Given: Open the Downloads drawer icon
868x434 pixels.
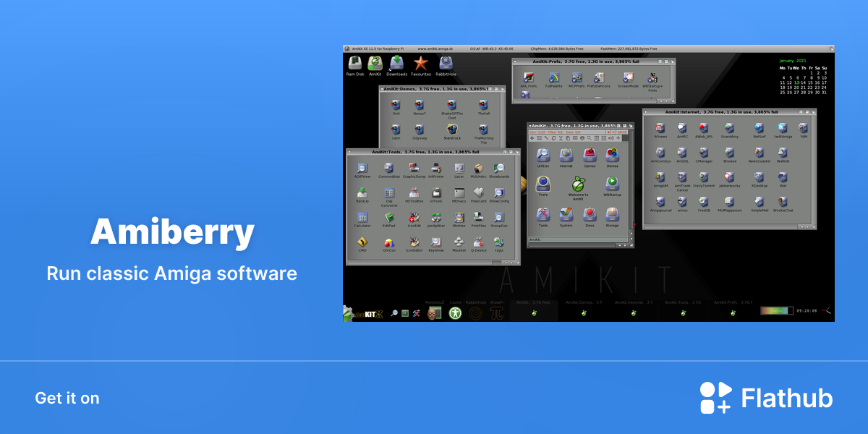Looking at the screenshot, I should click(x=396, y=66).
